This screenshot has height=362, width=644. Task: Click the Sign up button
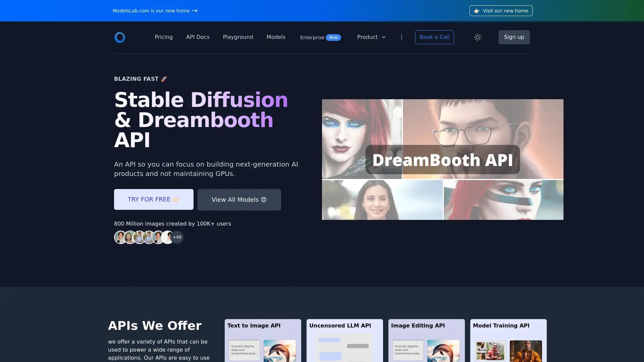coord(514,37)
